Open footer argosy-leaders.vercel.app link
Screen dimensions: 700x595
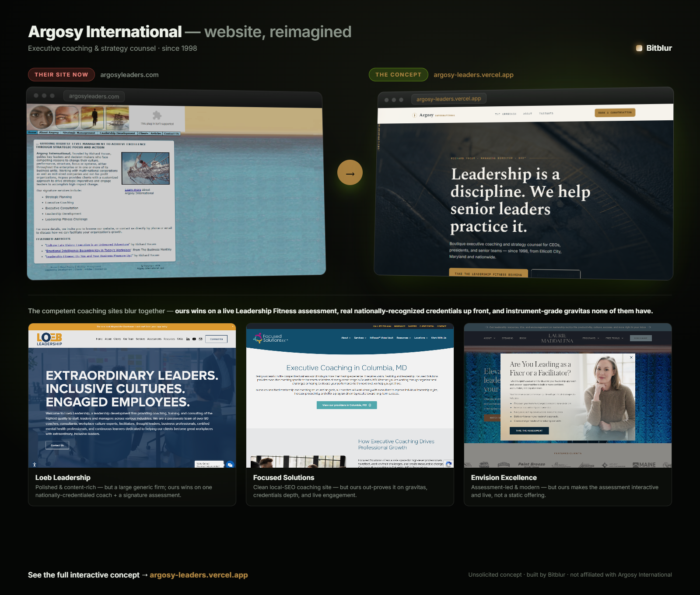(x=199, y=575)
